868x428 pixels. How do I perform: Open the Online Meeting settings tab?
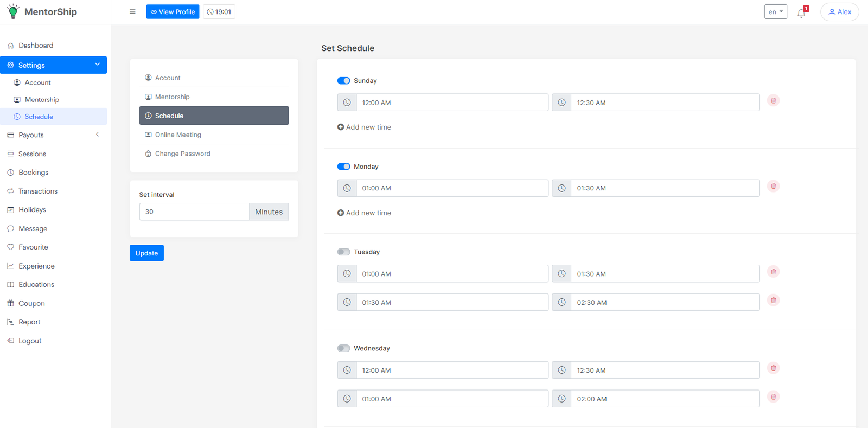pyautogui.click(x=178, y=135)
